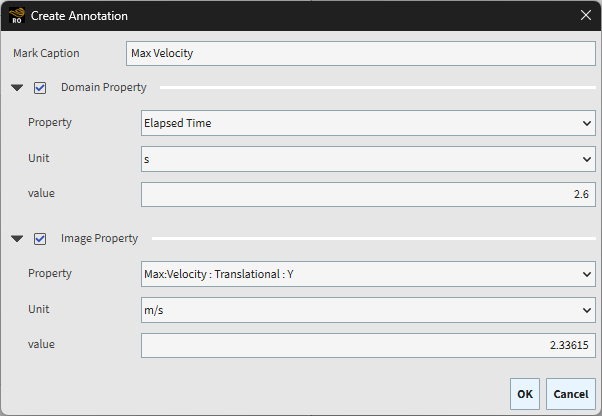Click the Create Annotation title text
This screenshot has width=602, height=416.
point(79,16)
